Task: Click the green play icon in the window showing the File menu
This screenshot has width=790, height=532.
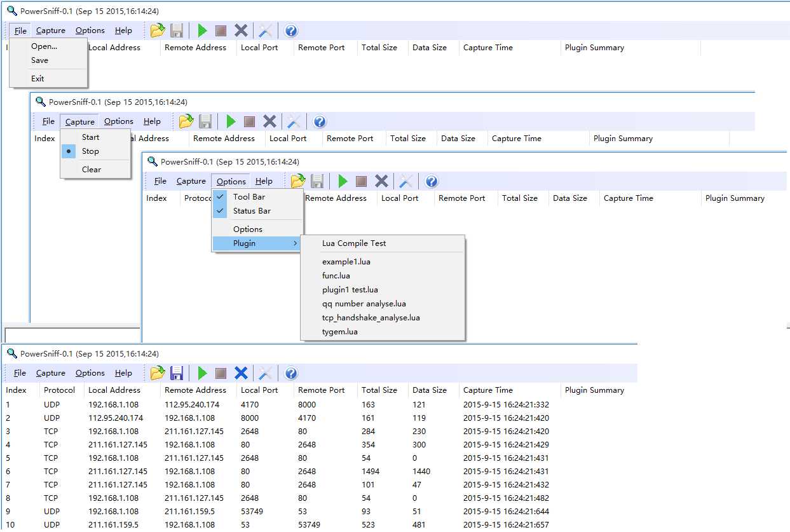Action: [x=203, y=31]
